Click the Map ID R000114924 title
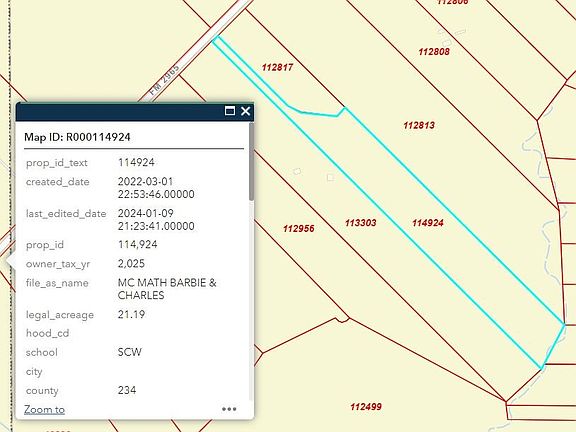576x432 pixels. [x=77, y=137]
